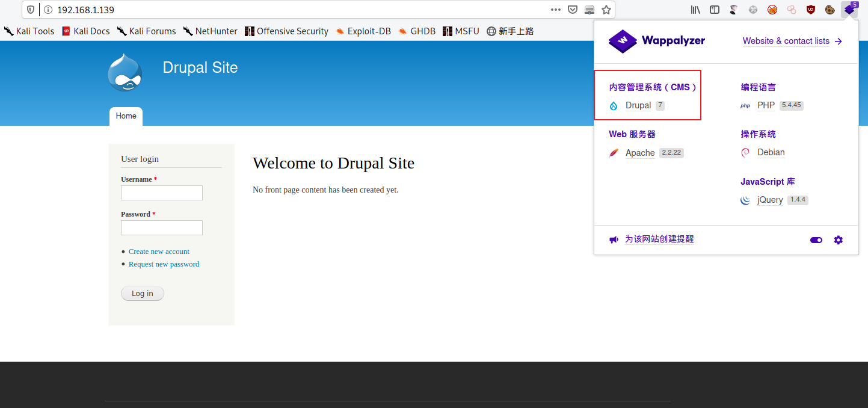Toggle the sidebar view icon
Image resolution: width=868 pixels, height=408 pixels.
coord(715,10)
